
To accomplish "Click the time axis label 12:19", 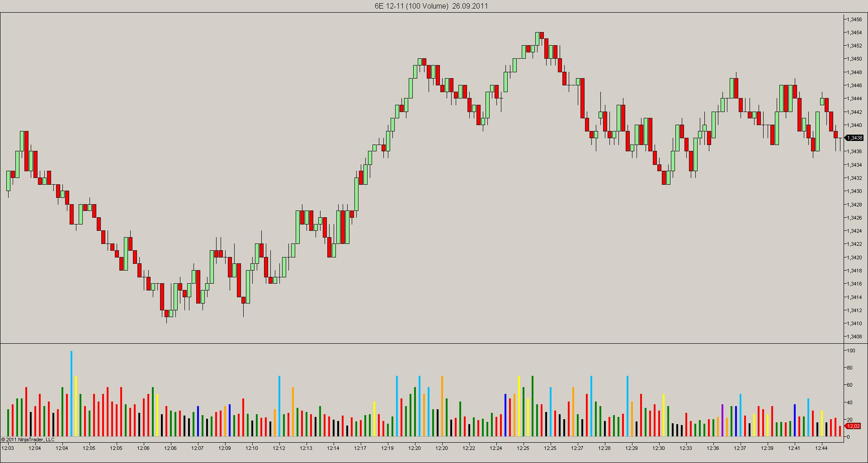I will [x=387, y=448].
